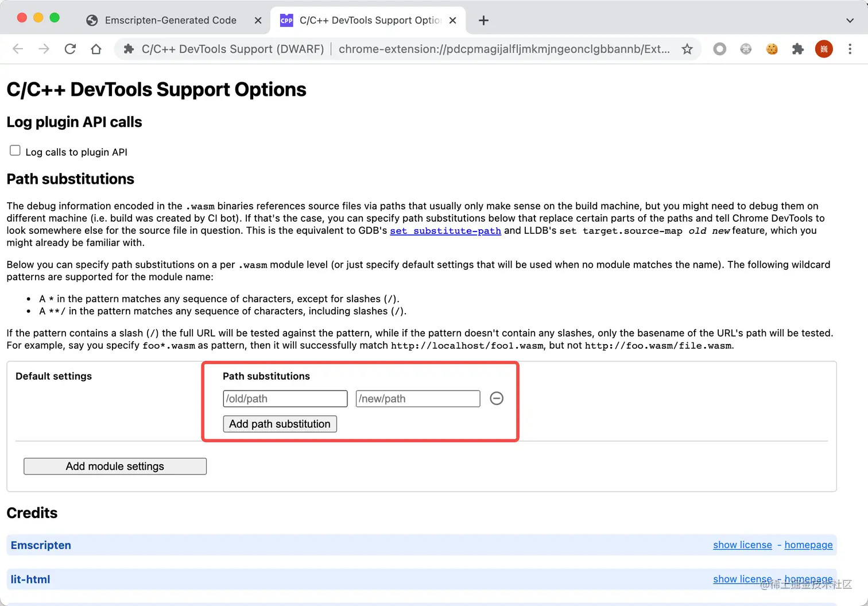Close the Emscripten-Generated Code tab

[258, 21]
